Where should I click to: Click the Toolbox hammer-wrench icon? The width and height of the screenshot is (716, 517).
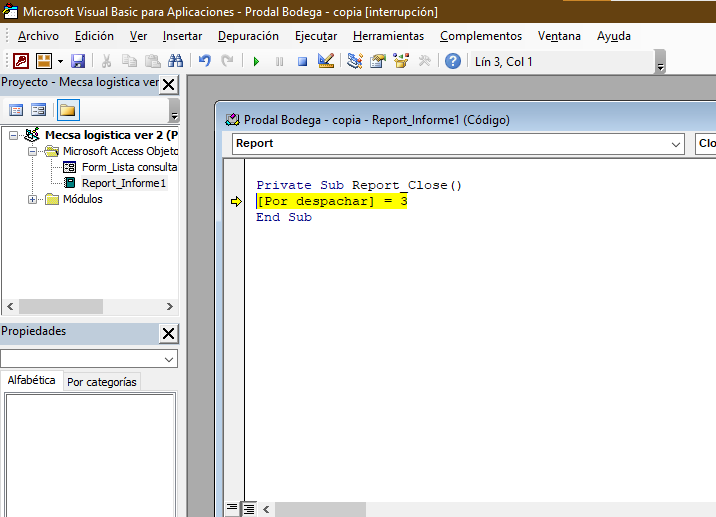(425, 61)
